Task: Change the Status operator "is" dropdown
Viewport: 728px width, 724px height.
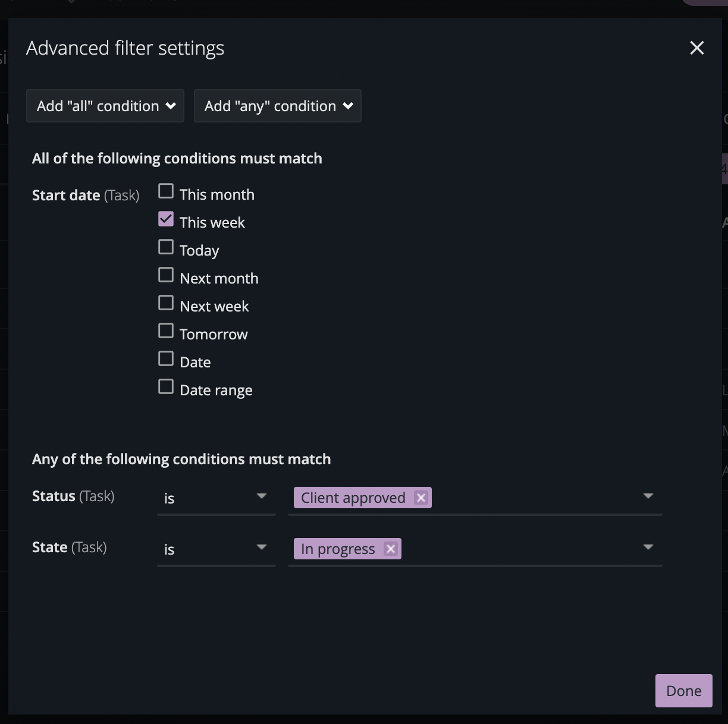Action: coord(216,498)
